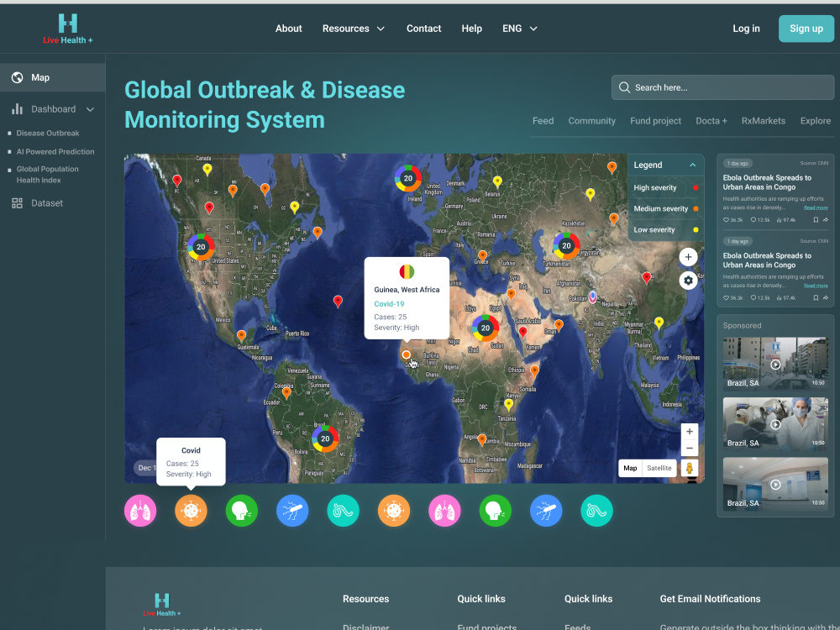Click the Dataset grid icon
This screenshot has height=630, width=840.
(x=17, y=203)
